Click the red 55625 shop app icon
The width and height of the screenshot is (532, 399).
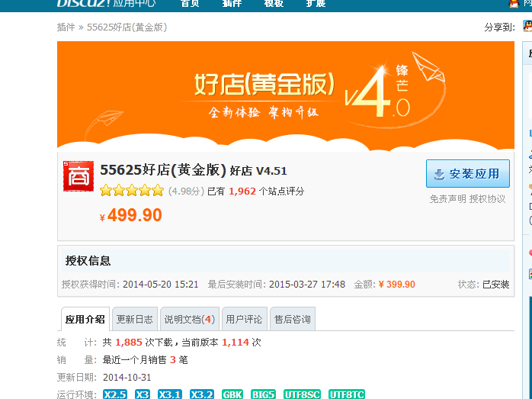point(79,176)
